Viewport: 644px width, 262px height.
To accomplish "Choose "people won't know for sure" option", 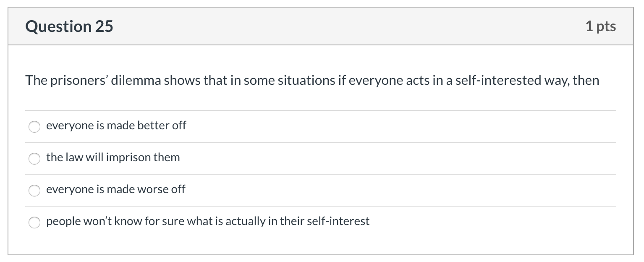I will pos(208,221).
